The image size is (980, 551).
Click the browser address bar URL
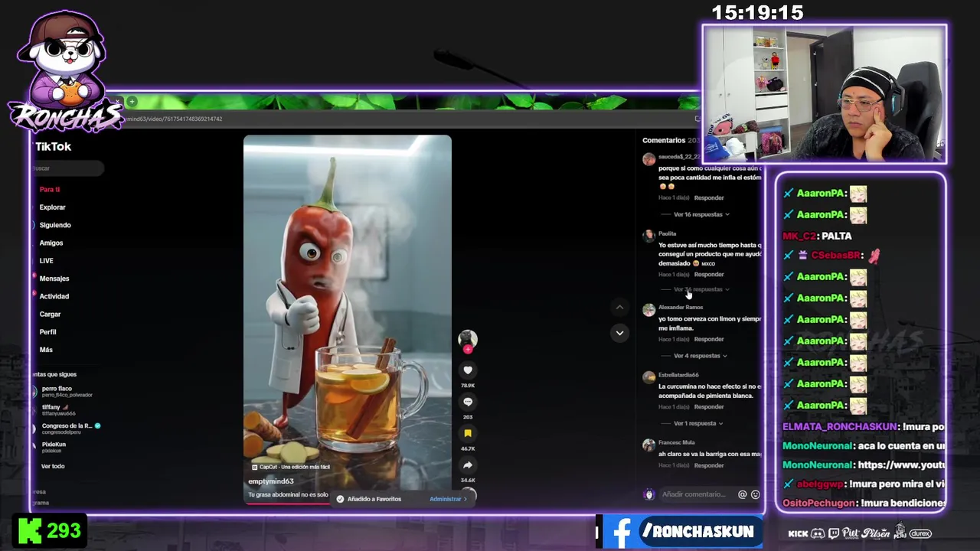[174, 119]
